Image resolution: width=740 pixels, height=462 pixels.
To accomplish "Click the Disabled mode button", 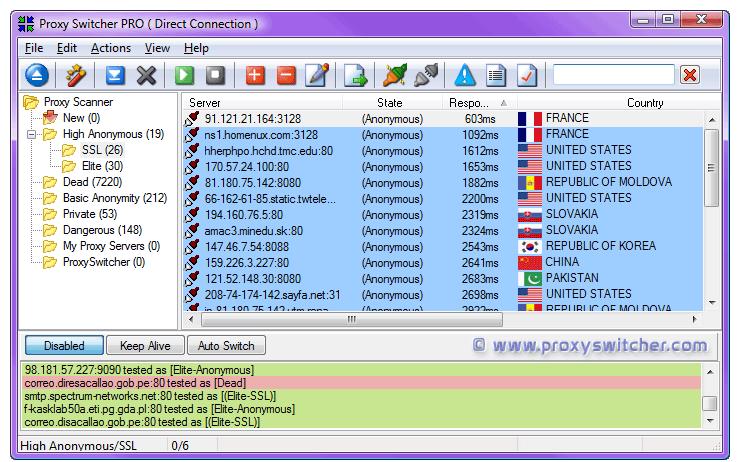I will coord(64,345).
